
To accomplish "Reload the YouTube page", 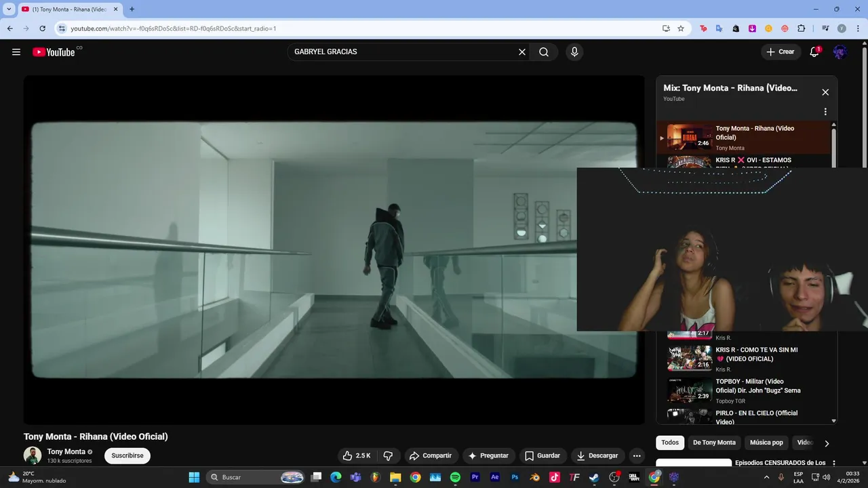I will click(x=43, y=28).
